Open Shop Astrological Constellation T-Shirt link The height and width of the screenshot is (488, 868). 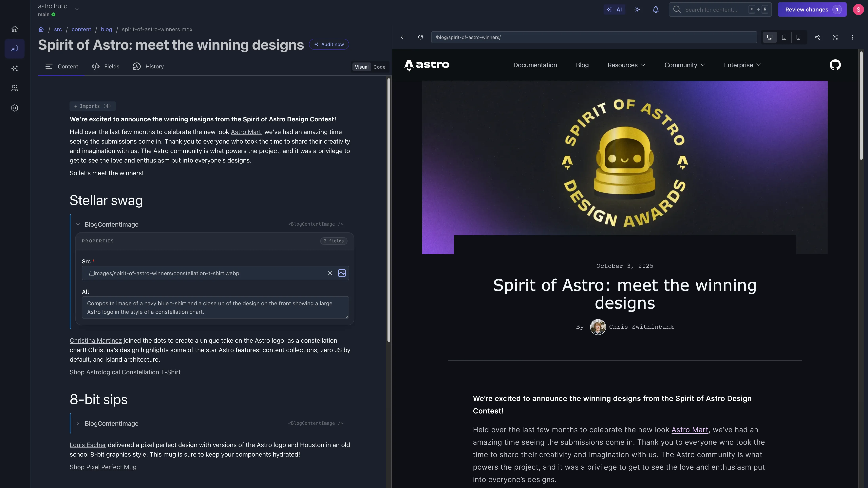(x=125, y=372)
